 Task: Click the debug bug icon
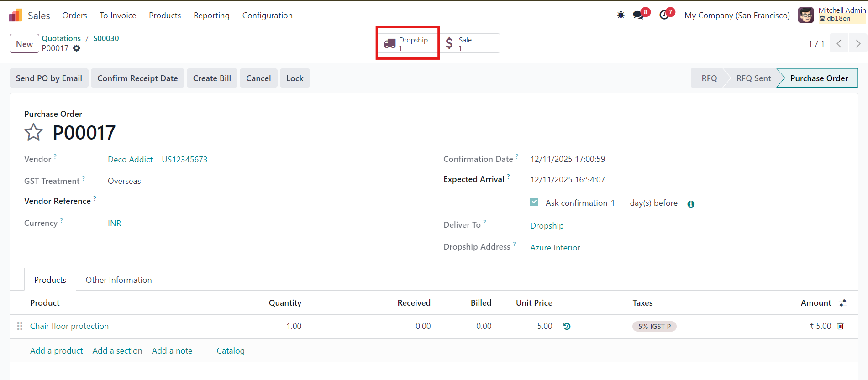click(621, 15)
